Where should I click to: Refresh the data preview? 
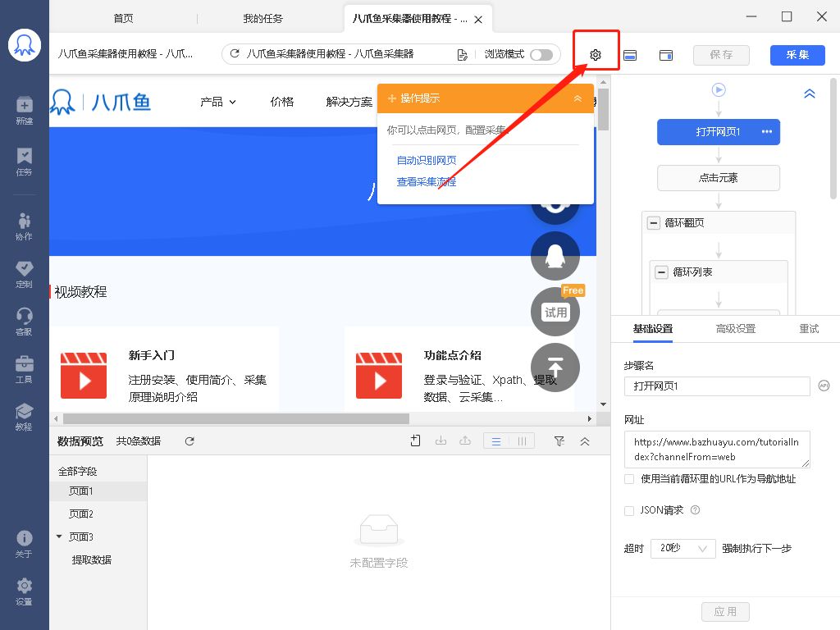[189, 441]
